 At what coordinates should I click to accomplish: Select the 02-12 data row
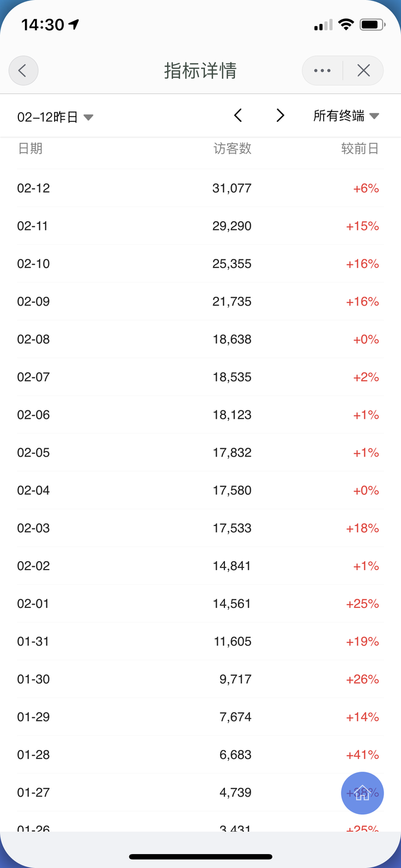point(198,188)
